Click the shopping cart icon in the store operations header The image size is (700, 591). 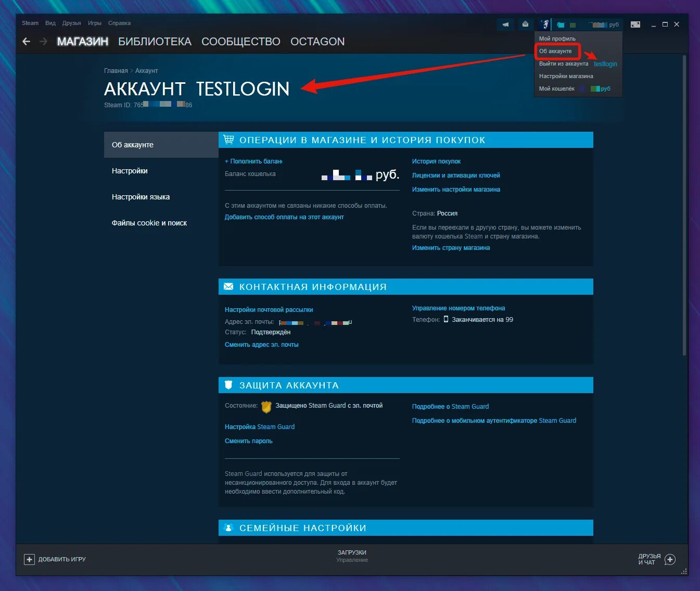pyautogui.click(x=228, y=140)
